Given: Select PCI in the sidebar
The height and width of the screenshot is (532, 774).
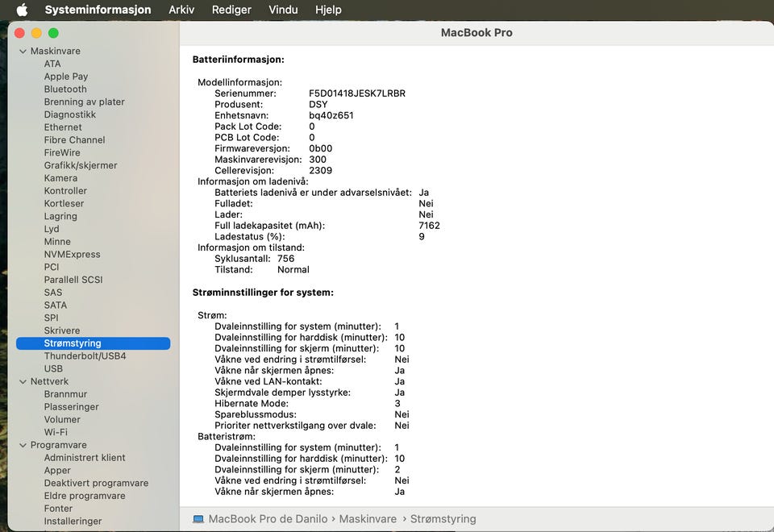Looking at the screenshot, I should [x=52, y=267].
